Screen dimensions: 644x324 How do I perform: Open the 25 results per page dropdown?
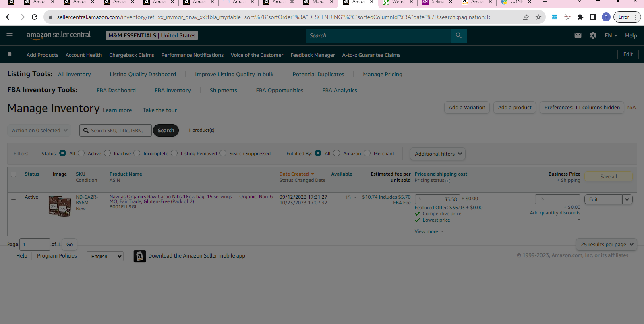pyautogui.click(x=607, y=244)
